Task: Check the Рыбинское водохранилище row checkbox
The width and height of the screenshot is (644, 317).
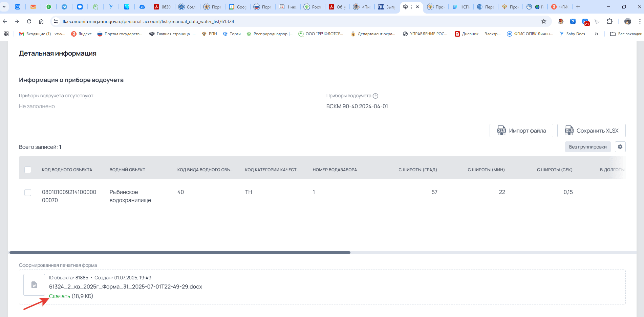Action: [28, 193]
